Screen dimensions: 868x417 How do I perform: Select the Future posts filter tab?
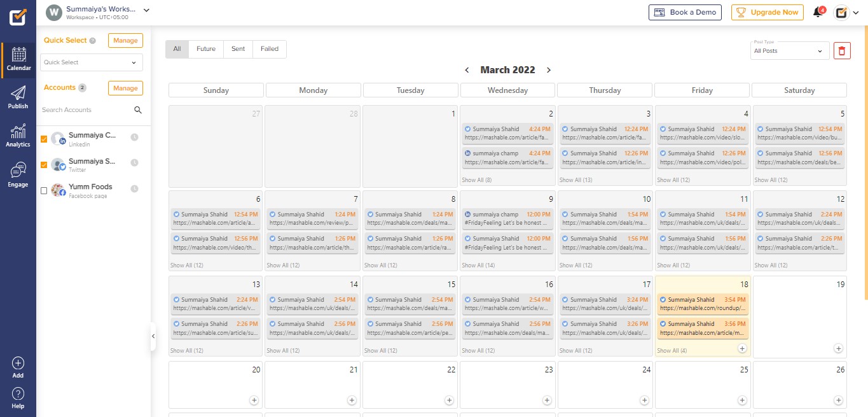tap(206, 49)
